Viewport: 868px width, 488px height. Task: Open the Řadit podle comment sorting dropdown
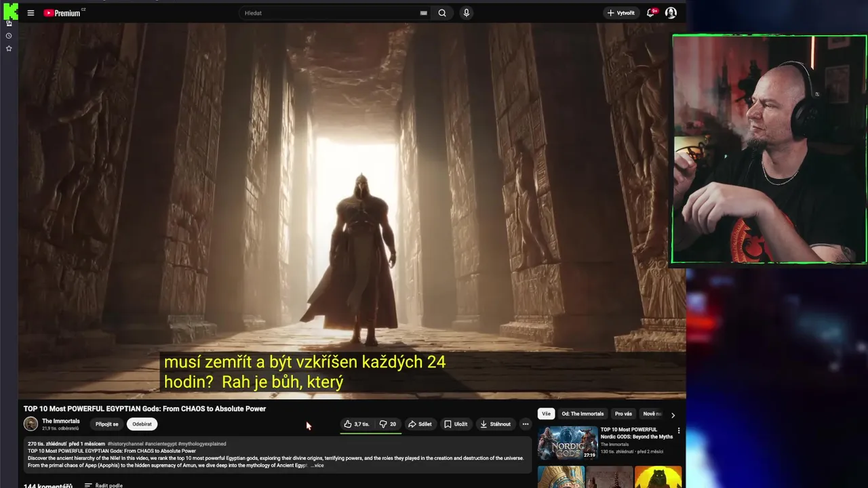[x=104, y=485]
